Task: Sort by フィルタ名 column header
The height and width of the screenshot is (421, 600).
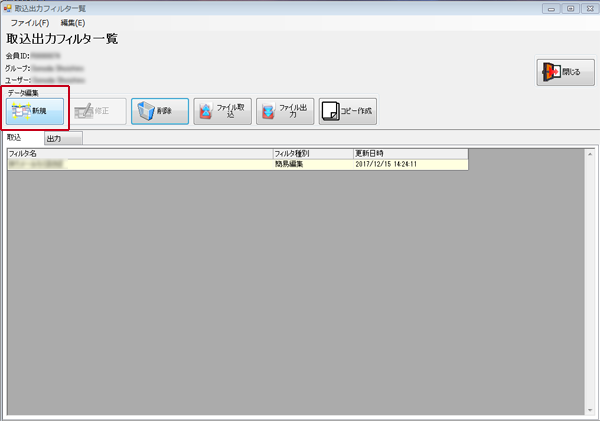Action: click(139, 154)
